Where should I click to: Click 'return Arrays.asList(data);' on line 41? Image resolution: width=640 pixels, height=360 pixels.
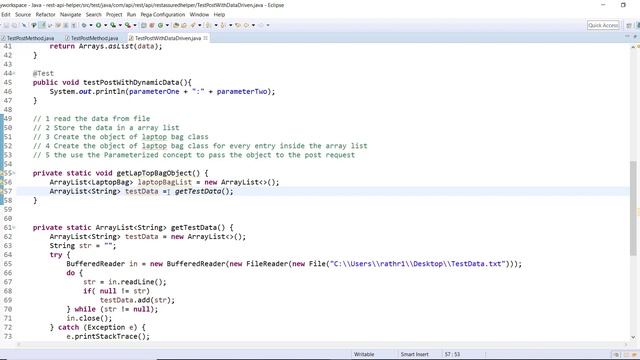106,46
